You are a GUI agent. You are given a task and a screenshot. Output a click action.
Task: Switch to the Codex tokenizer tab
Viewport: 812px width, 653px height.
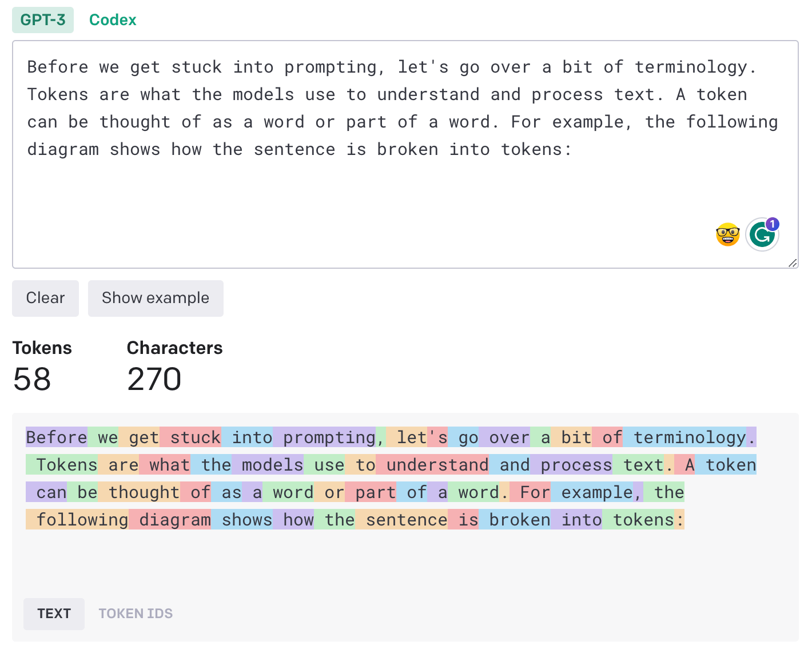point(112,19)
